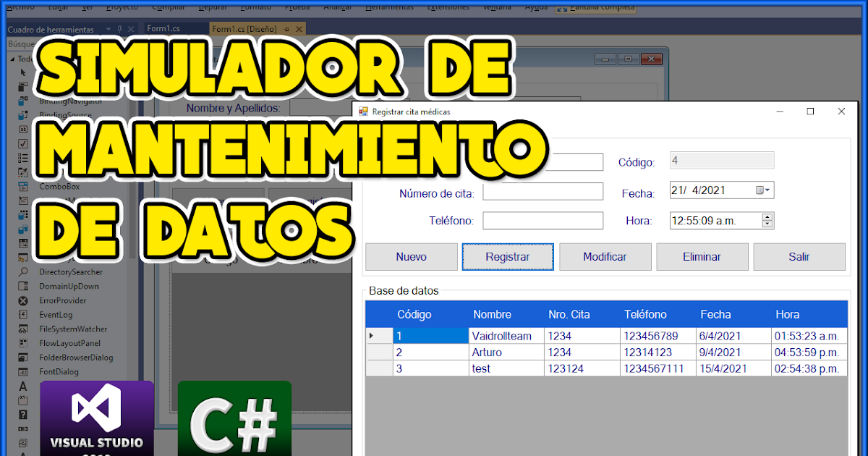The image size is (868, 456).
Task: Open the Herramientas menu
Action: pyautogui.click(x=390, y=7)
